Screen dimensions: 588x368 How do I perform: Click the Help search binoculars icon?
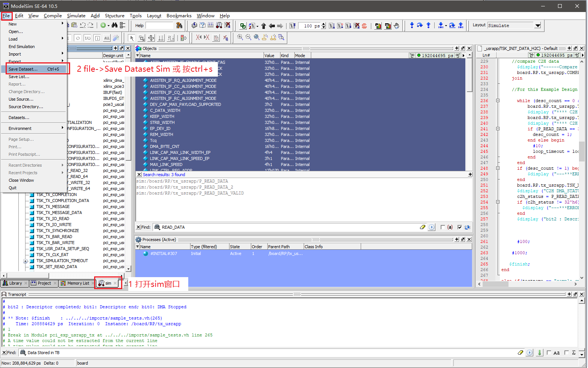tap(179, 25)
